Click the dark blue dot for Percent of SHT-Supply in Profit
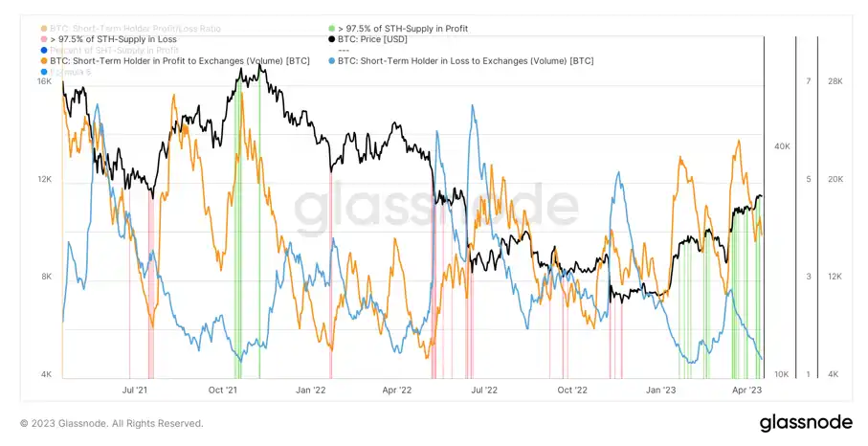868x446 pixels. 44,51
